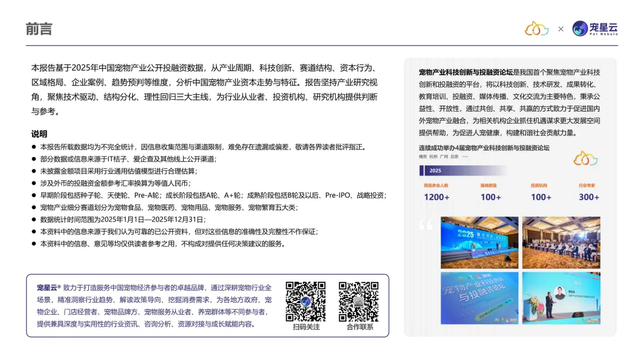This screenshot has width=644, height=363.
Task: Click the Pet Nebula 宠星云 logo
Action: (595, 29)
